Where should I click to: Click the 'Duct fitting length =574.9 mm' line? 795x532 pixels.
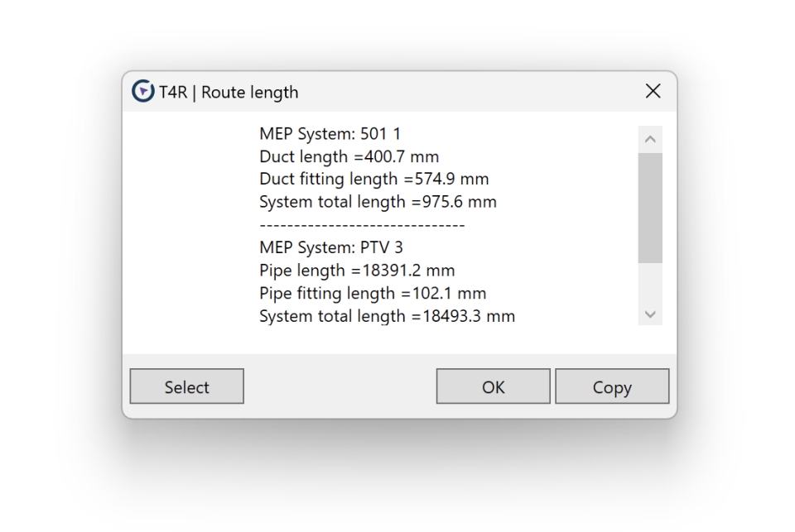point(373,179)
